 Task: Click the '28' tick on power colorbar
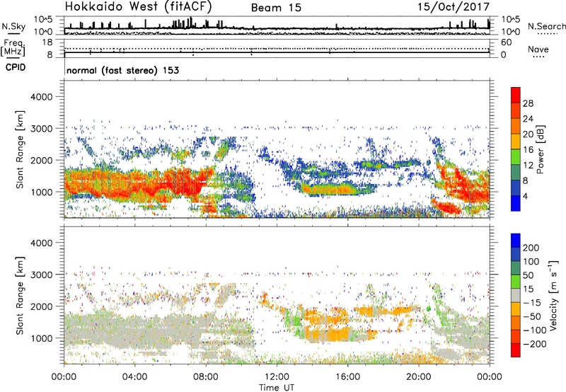[x=528, y=103]
